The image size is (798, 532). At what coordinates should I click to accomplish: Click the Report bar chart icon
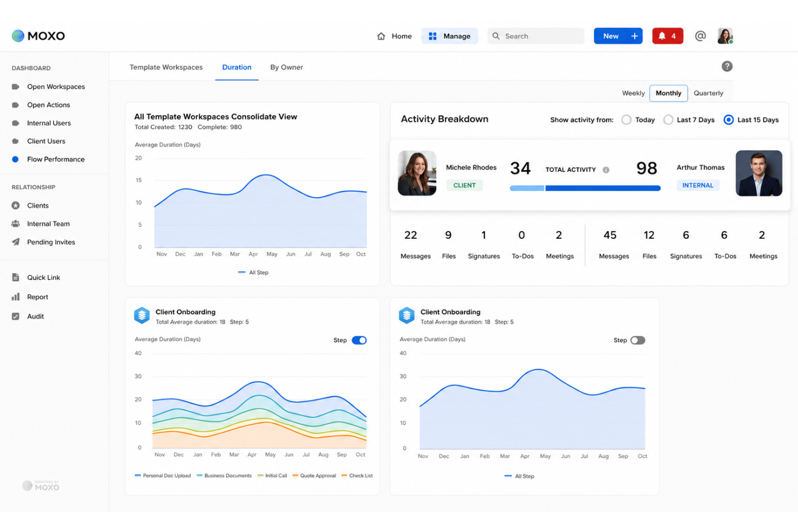tap(16, 297)
